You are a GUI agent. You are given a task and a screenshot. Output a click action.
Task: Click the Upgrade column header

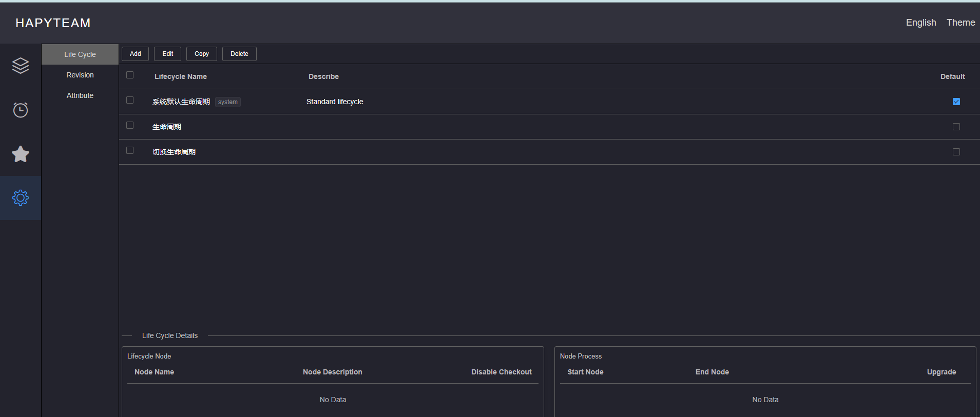pos(941,372)
